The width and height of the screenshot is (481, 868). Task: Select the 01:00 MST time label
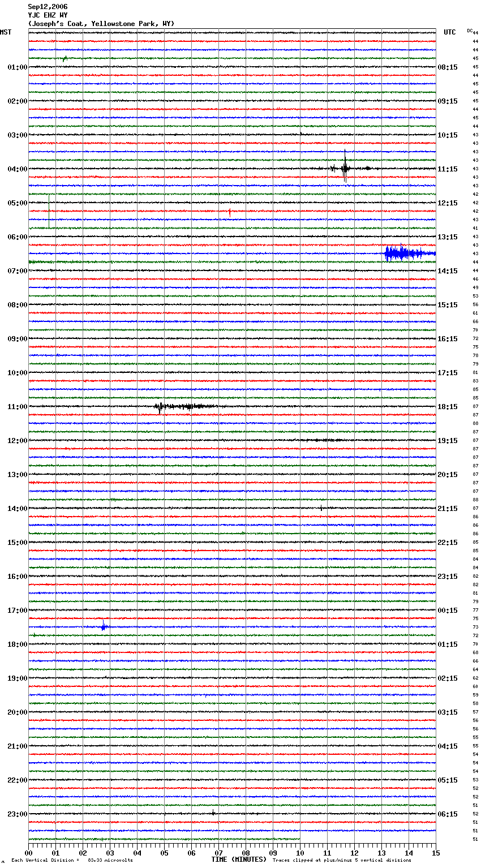click(x=17, y=67)
